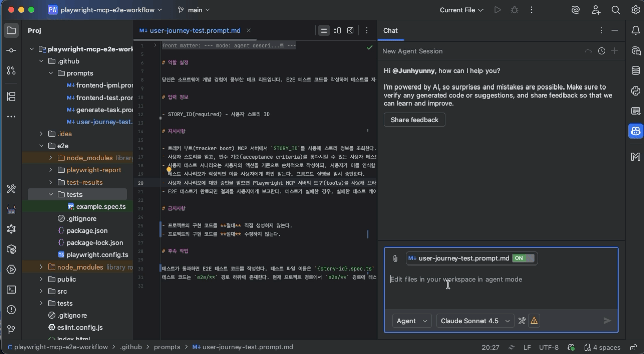Click the Notifications bell icon
644x354 pixels.
[x=636, y=31]
